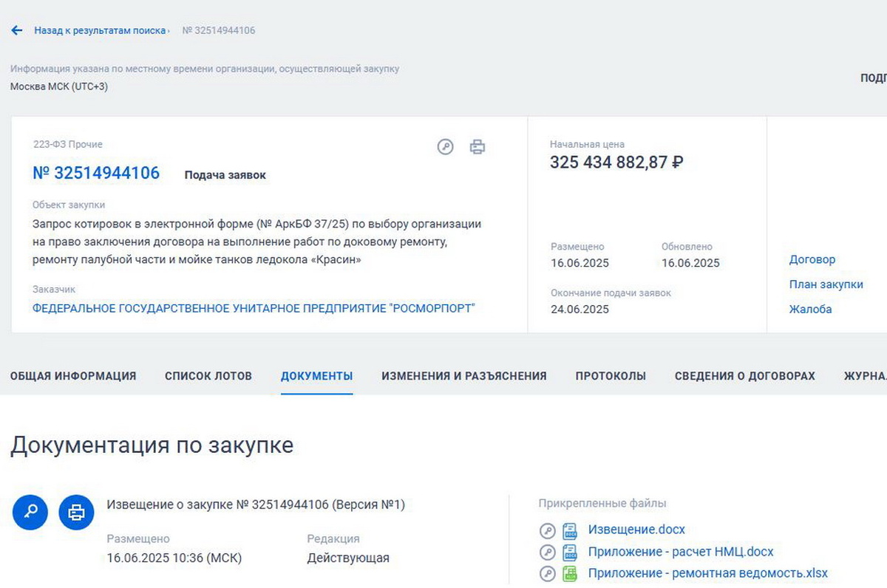Open the ПРОТОКОЛЫ tab
887x588 pixels.
pos(611,376)
